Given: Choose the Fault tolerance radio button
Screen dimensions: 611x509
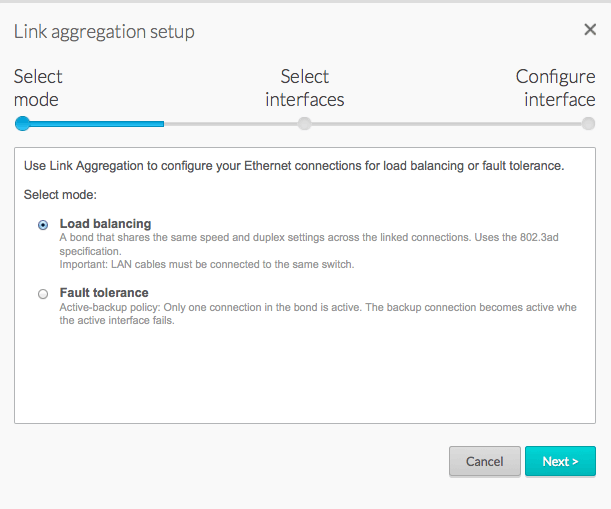Looking at the screenshot, I should pyautogui.click(x=43, y=294).
